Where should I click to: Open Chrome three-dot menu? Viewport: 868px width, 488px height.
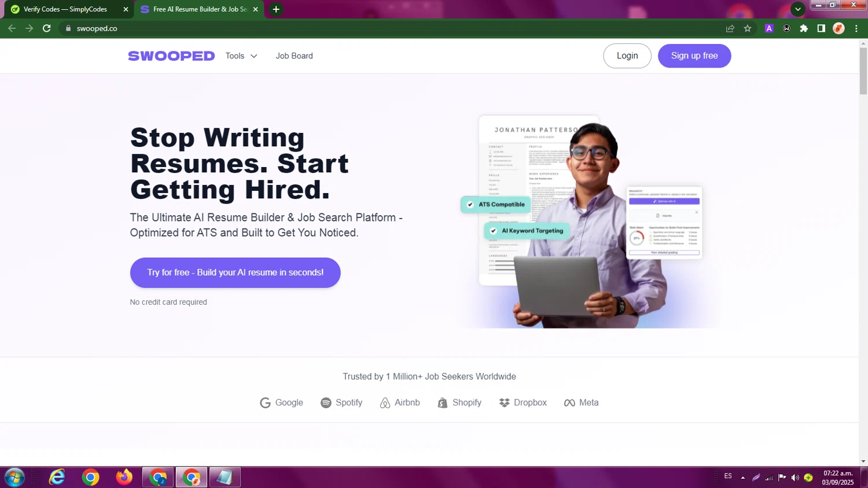(856, 28)
